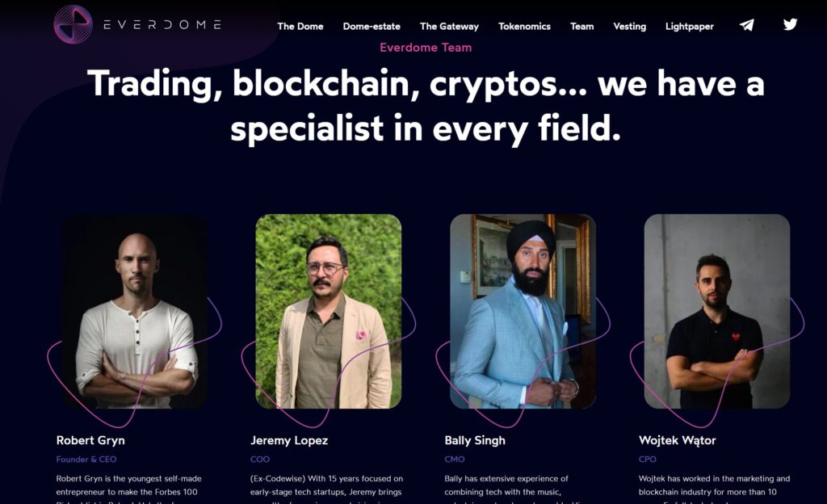Screen dimensions: 827x504
Task: Select Jeremy Lopez's portrait photo
Action: tap(329, 311)
